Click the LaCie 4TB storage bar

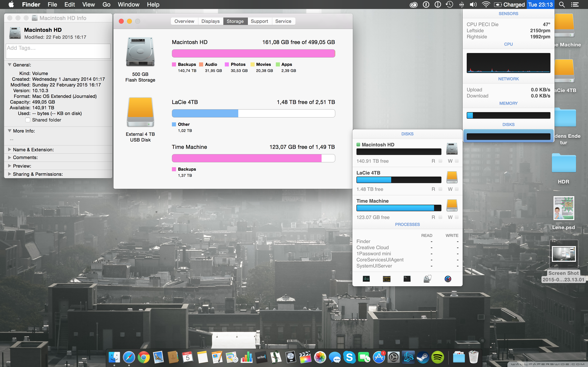point(253,113)
